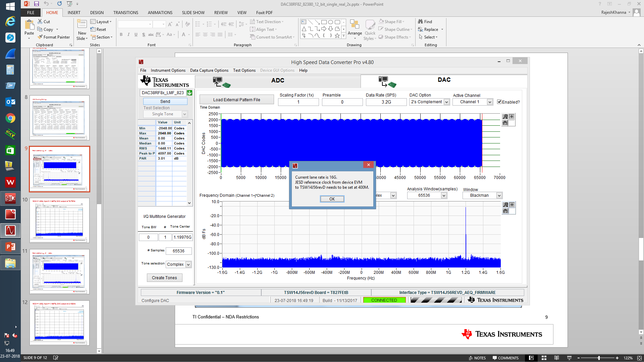
Task: Toggle the Enabled? checkbox in slide image
Action: [499, 102]
